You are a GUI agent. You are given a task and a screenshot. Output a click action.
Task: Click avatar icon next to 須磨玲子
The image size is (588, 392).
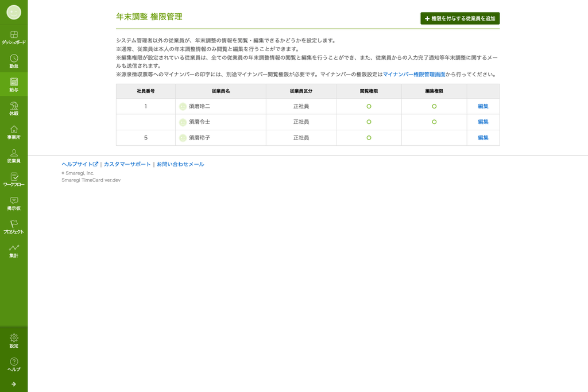tap(183, 138)
